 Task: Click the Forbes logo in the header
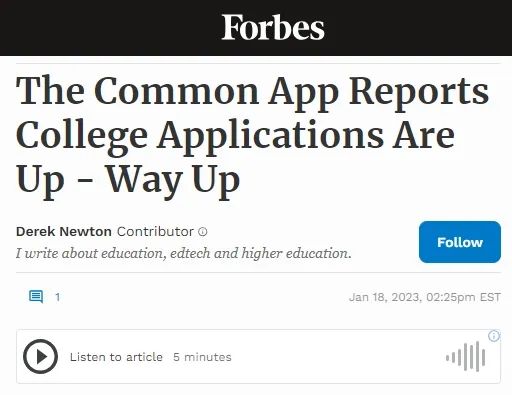point(273,27)
